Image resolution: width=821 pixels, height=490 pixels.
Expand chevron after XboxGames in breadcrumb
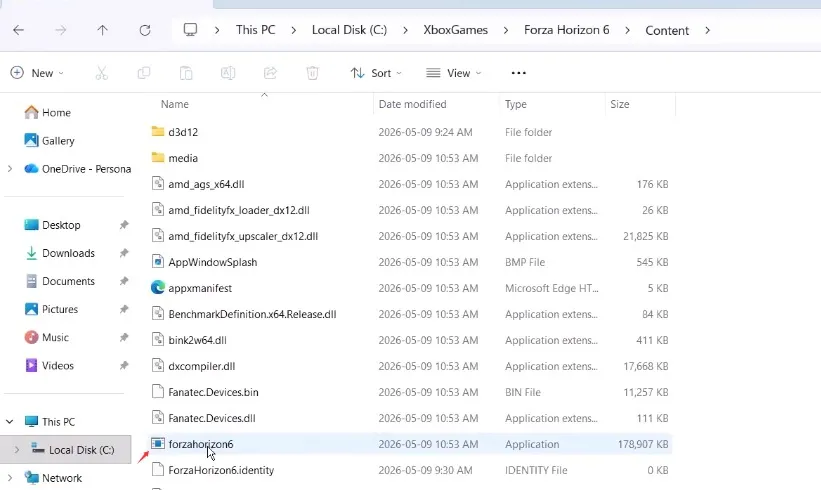coord(506,30)
